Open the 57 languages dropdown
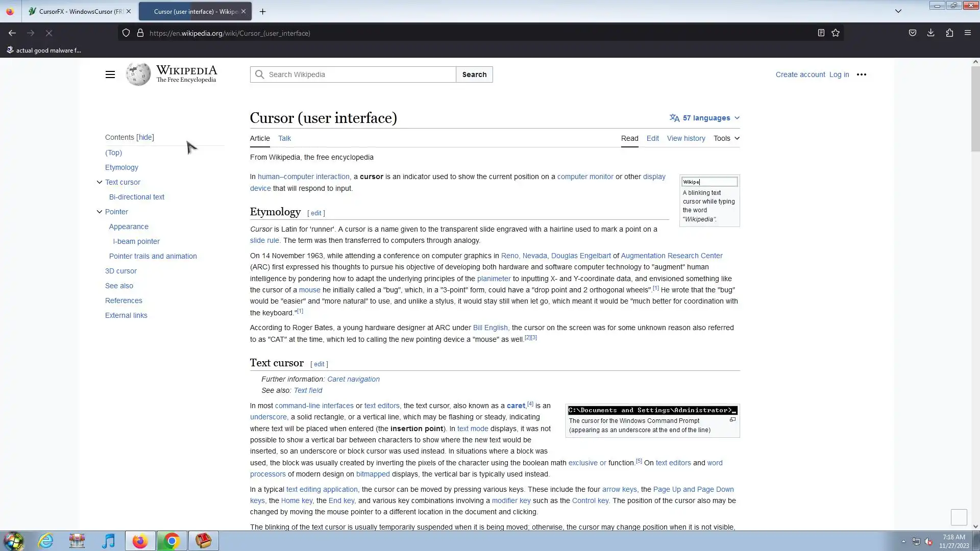 (705, 118)
